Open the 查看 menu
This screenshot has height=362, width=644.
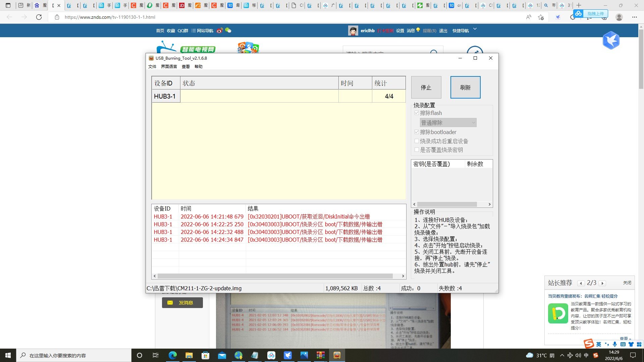(x=186, y=67)
